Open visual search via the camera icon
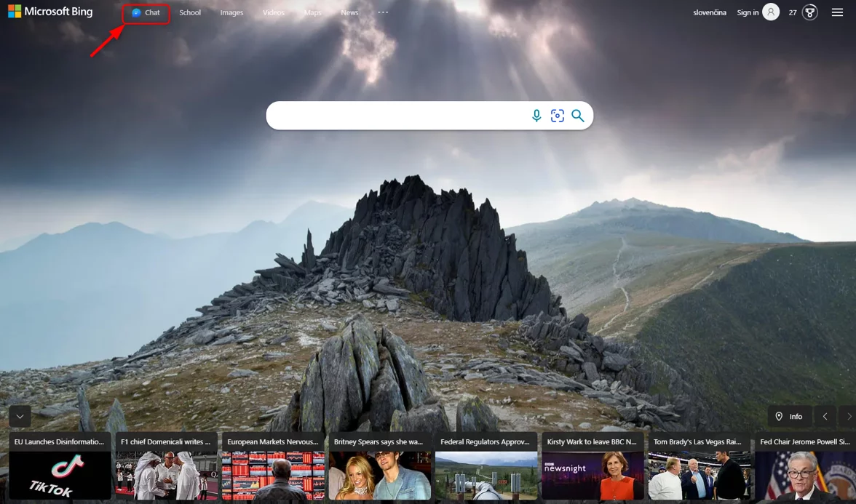This screenshot has height=504, width=856. pos(557,115)
